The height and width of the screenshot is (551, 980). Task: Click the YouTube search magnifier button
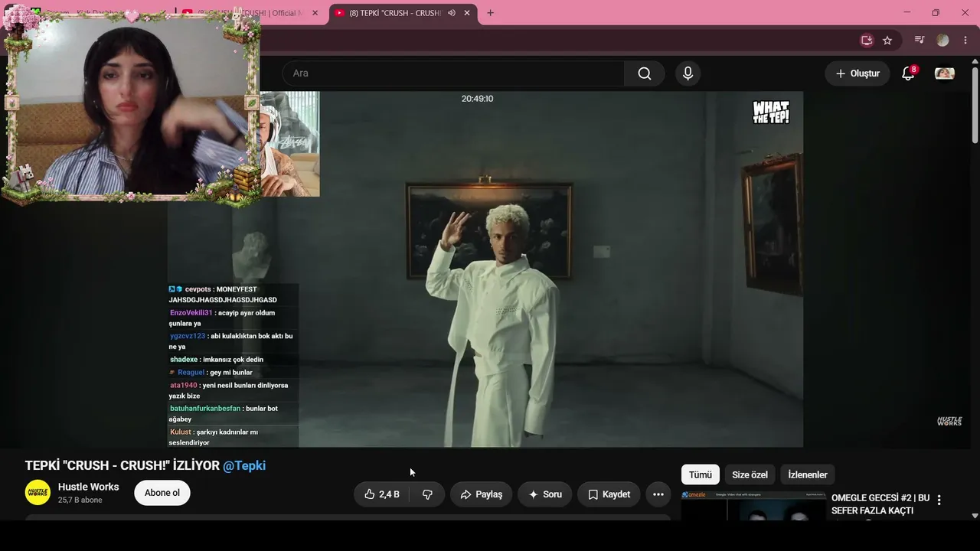[645, 73]
